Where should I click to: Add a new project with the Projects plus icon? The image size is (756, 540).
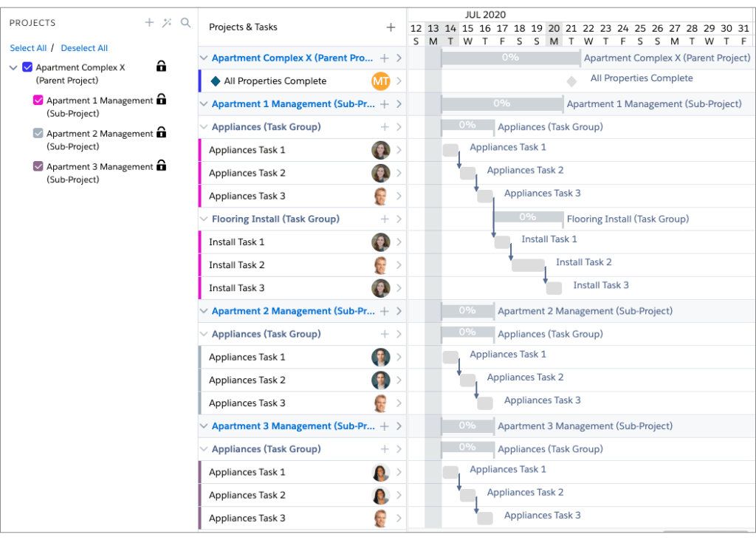click(x=149, y=22)
